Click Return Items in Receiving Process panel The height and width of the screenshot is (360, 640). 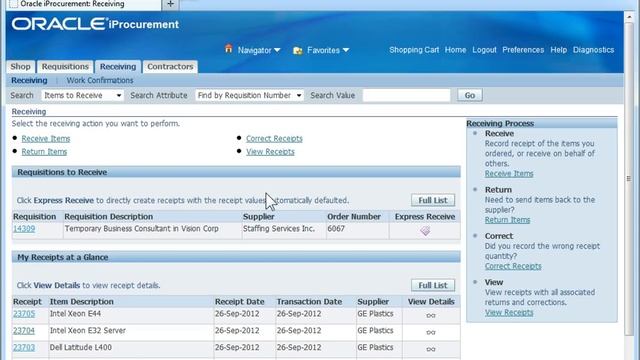(x=507, y=220)
